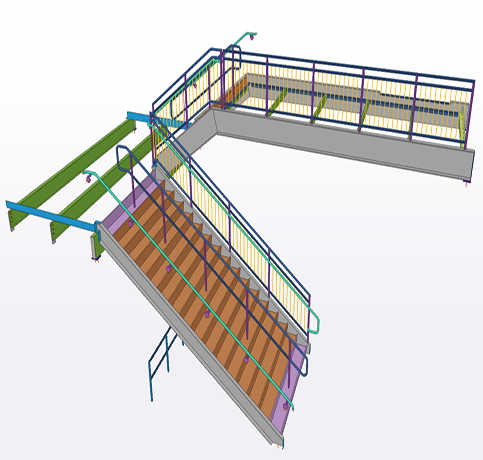483x460 pixels.
Task: Select the light blue beam near platform corner
Action: [x=157, y=121]
